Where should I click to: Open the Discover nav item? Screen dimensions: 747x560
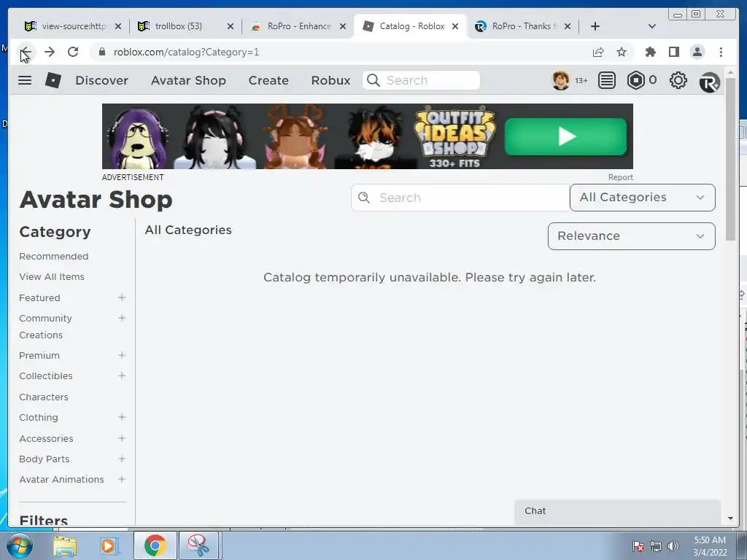[101, 80]
